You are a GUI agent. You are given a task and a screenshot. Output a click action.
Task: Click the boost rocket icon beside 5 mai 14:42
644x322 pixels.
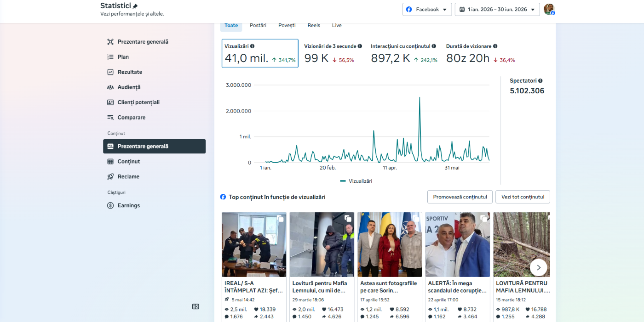pos(227,299)
